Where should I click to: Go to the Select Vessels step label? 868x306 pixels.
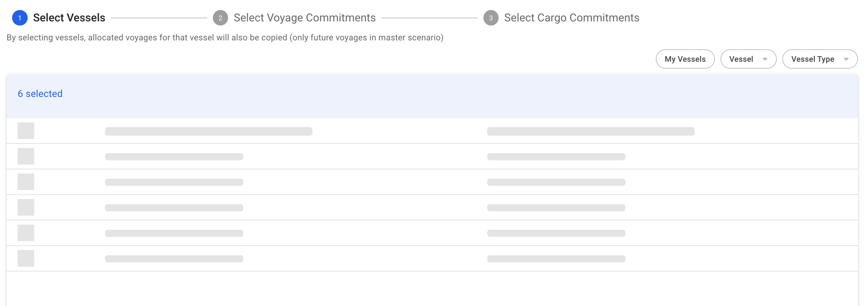pos(69,18)
